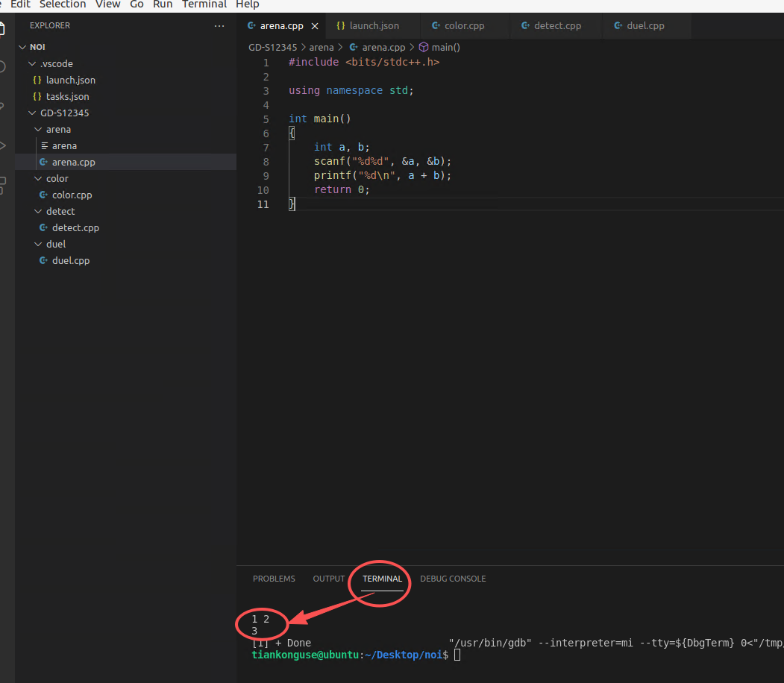Open tasks.json from the file tree

point(67,96)
